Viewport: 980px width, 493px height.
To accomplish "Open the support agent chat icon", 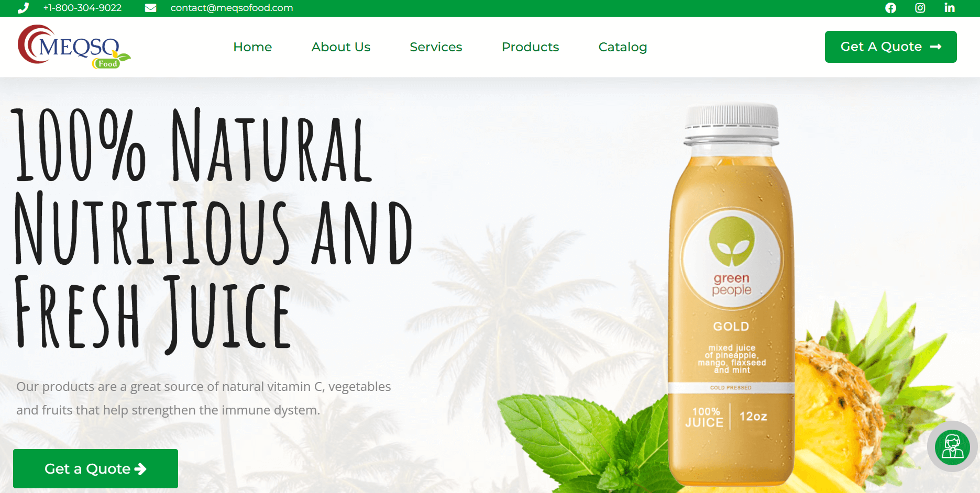I will [x=952, y=447].
